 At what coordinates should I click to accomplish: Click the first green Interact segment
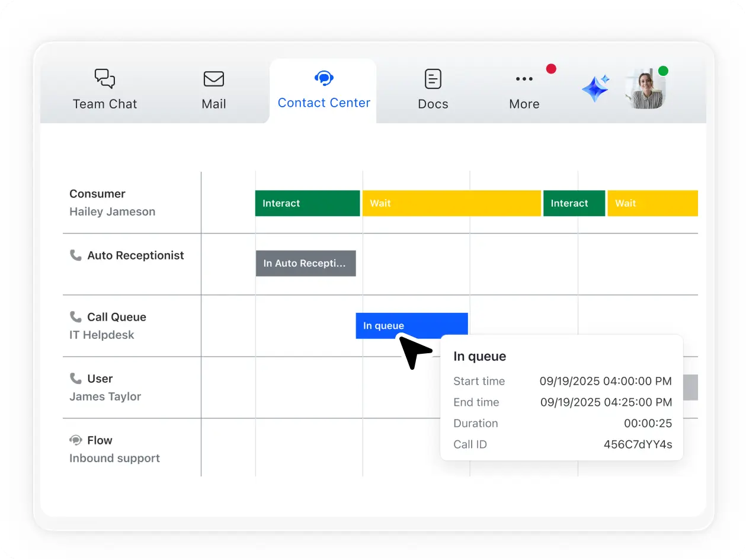(x=307, y=203)
